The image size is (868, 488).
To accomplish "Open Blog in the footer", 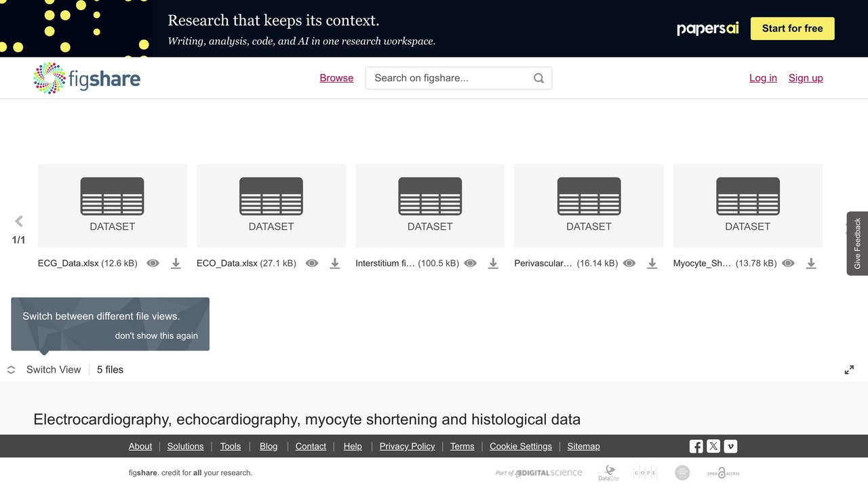I will 269,446.
